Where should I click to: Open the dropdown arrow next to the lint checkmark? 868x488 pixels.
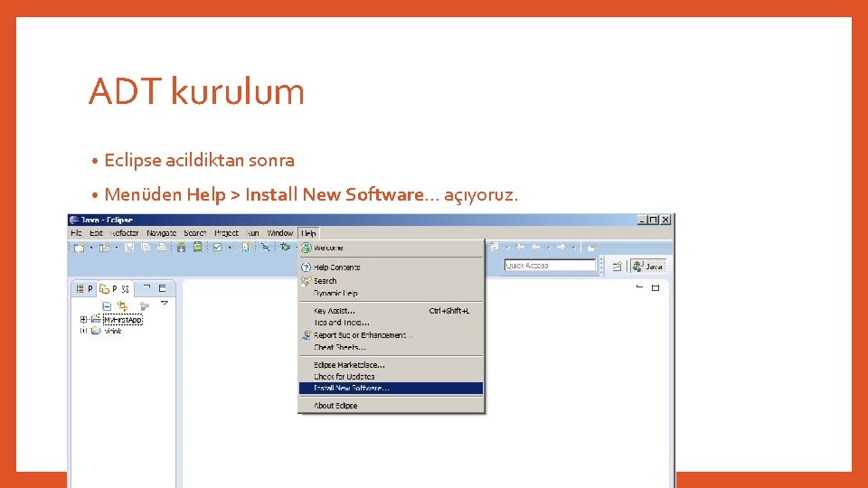(x=229, y=248)
